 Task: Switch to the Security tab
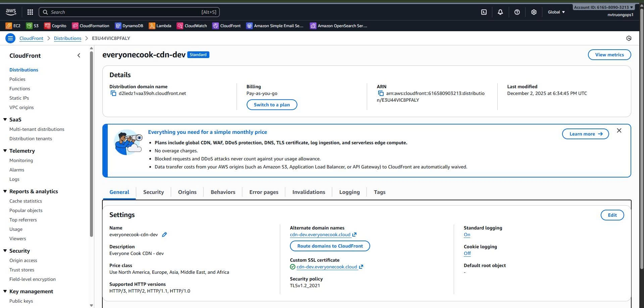(153, 192)
